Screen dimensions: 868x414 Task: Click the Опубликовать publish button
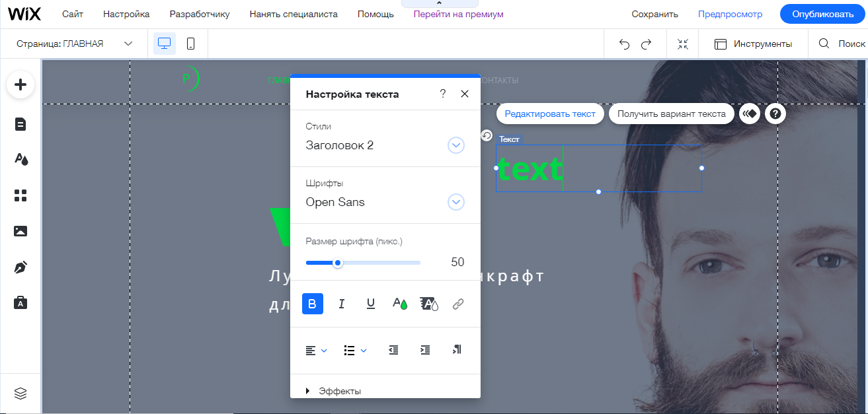pyautogui.click(x=822, y=14)
